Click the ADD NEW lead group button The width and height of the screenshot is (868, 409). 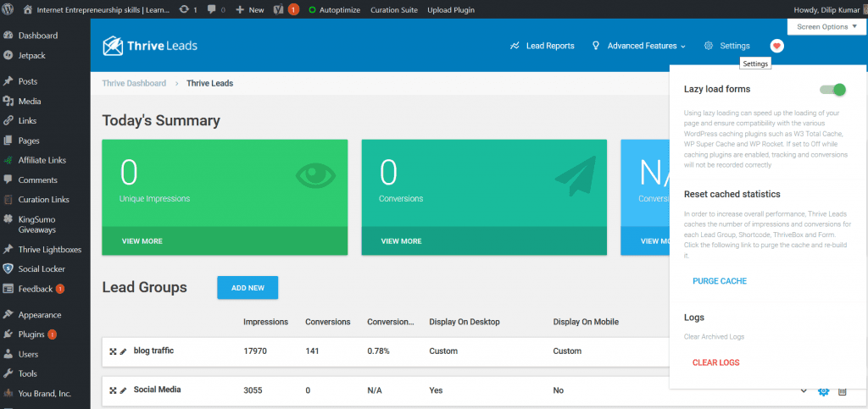(248, 288)
